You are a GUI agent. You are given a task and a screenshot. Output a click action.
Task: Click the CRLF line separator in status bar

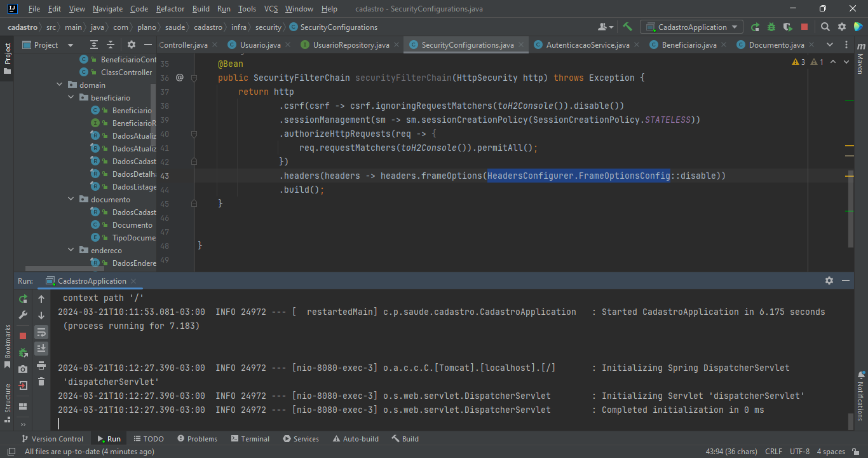pos(773,452)
